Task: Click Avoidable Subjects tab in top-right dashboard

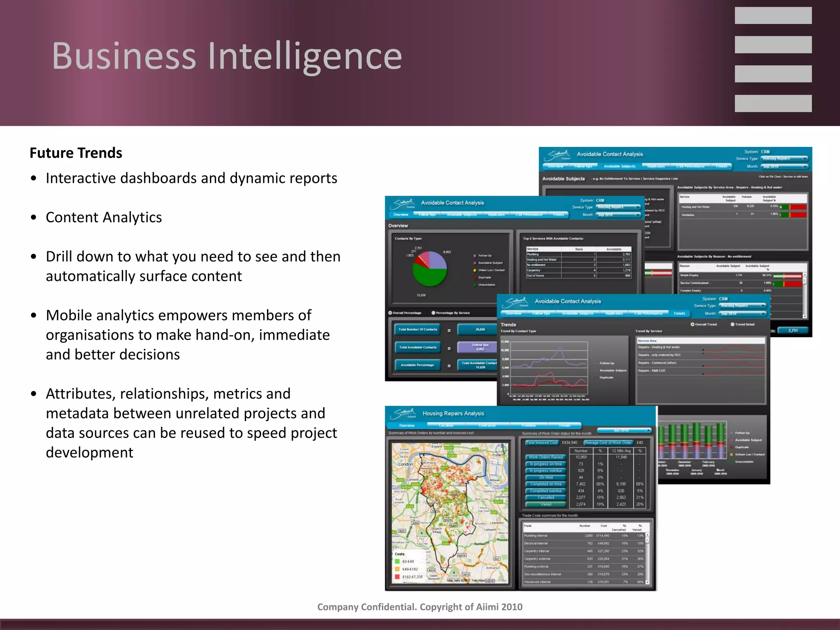Action: point(619,166)
